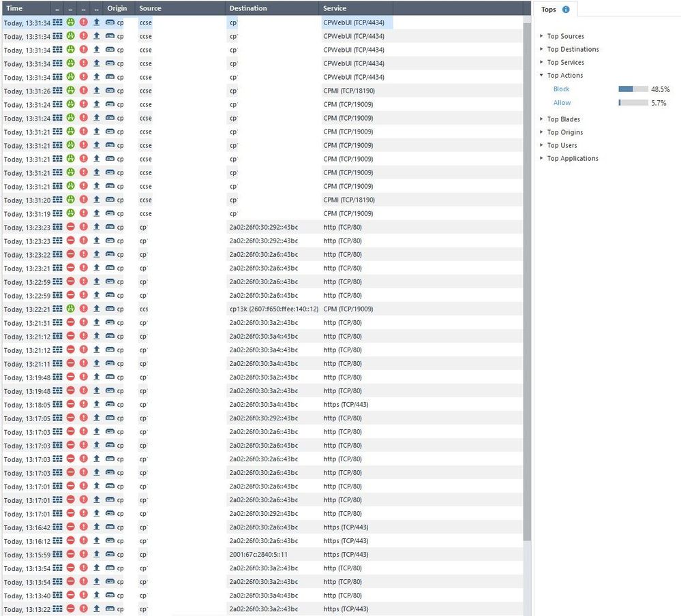Screen dimensions: 681x616
Task: Select CPMI (TCP/18190) in the 13:31:20 row
Action: click(349, 200)
